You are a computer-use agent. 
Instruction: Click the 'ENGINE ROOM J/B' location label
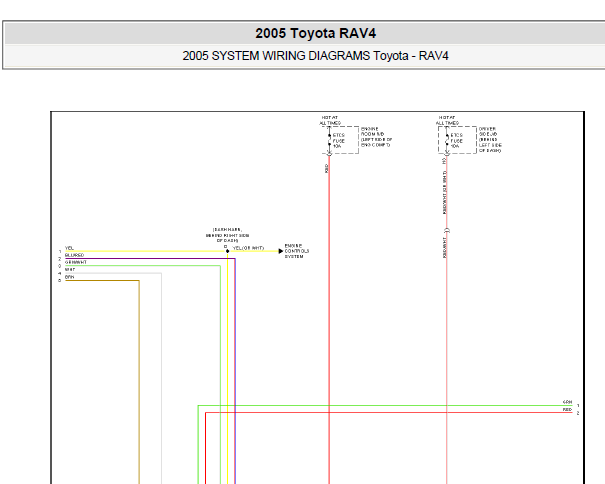(x=376, y=137)
